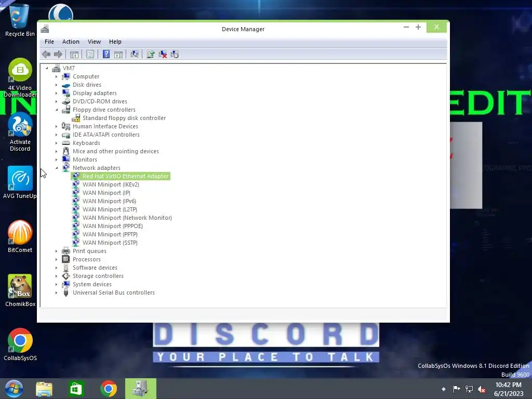
Task: Select Mice and other pointing devices label
Action: pos(116,151)
